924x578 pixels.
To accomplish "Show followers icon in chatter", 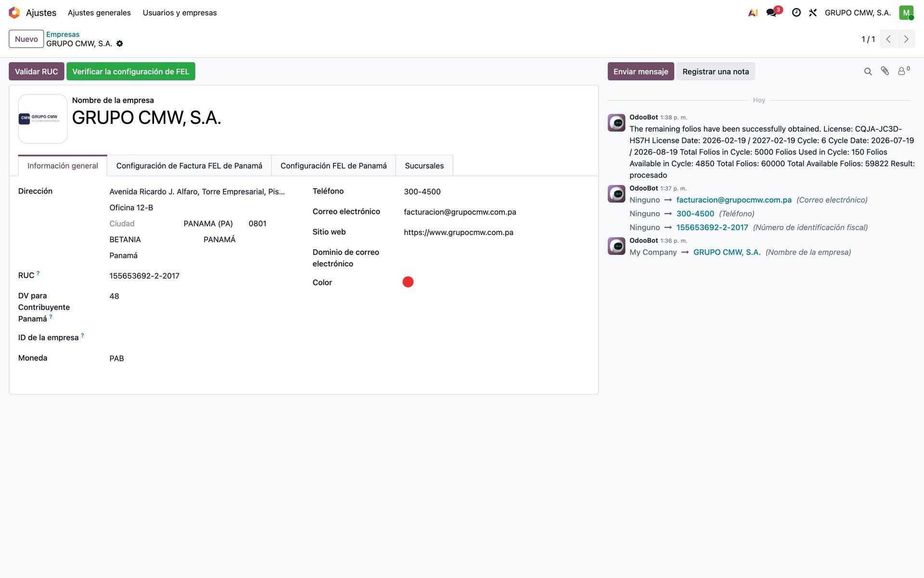I will click(904, 71).
